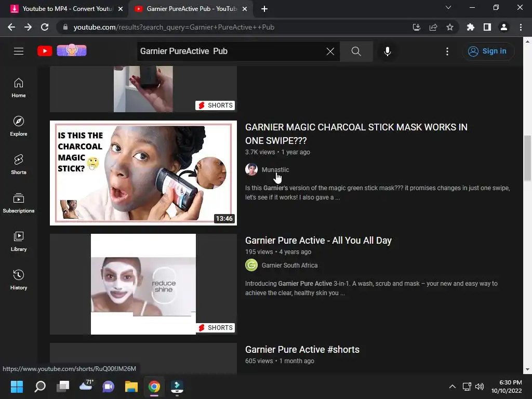Viewport: 532px width, 399px height.
Task: Click the Chrome taskbar icon
Action: pyautogui.click(x=154, y=387)
